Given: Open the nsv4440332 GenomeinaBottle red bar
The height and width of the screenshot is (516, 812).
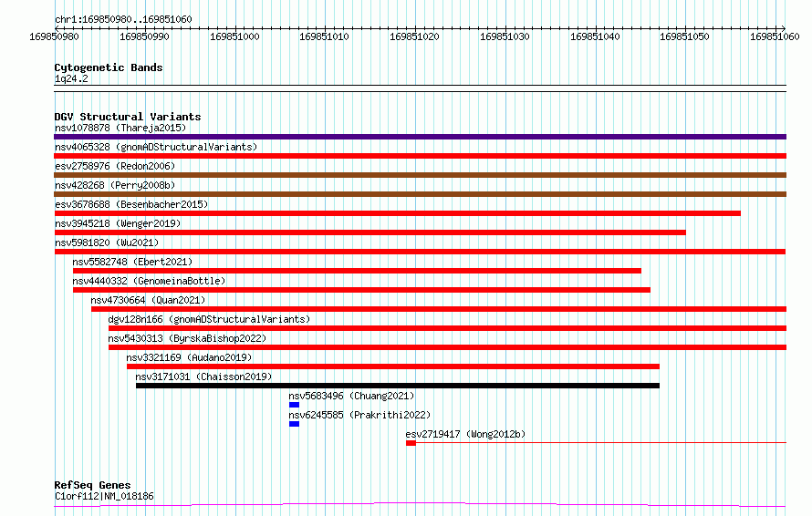Looking at the screenshot, I should tap(361, 290).
